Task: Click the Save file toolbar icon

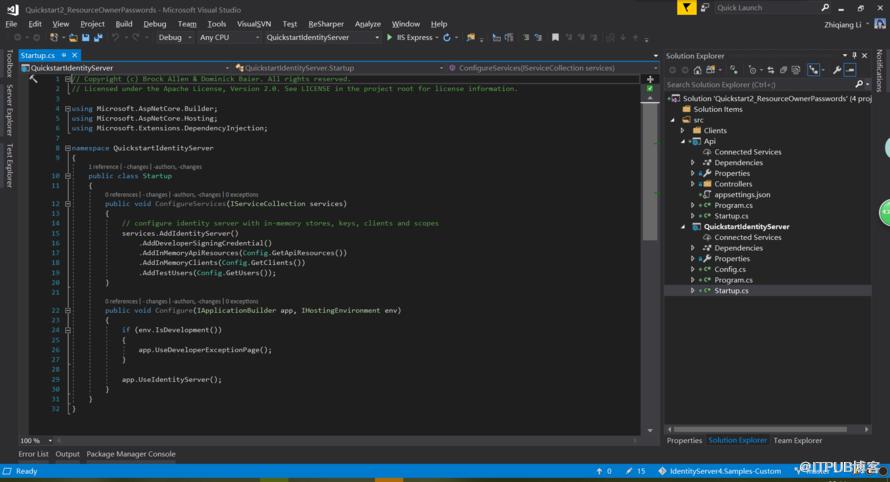Action: pos(86,37)
